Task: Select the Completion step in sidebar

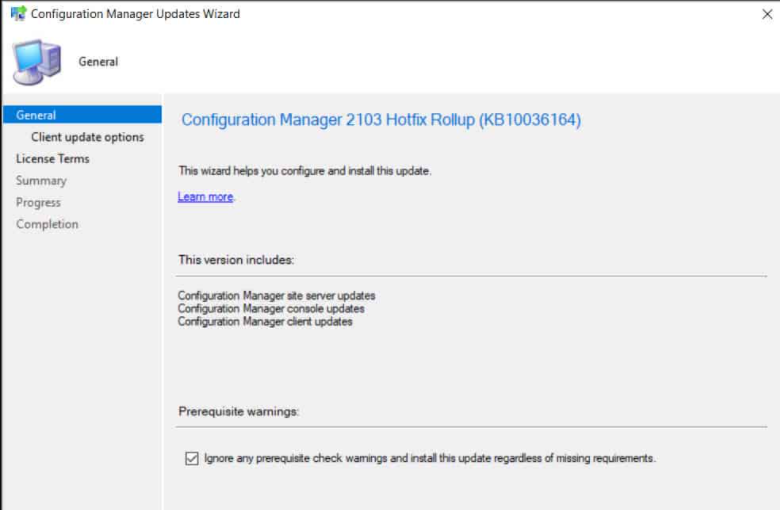Action: pyautogui.click(x=47, y=224)
